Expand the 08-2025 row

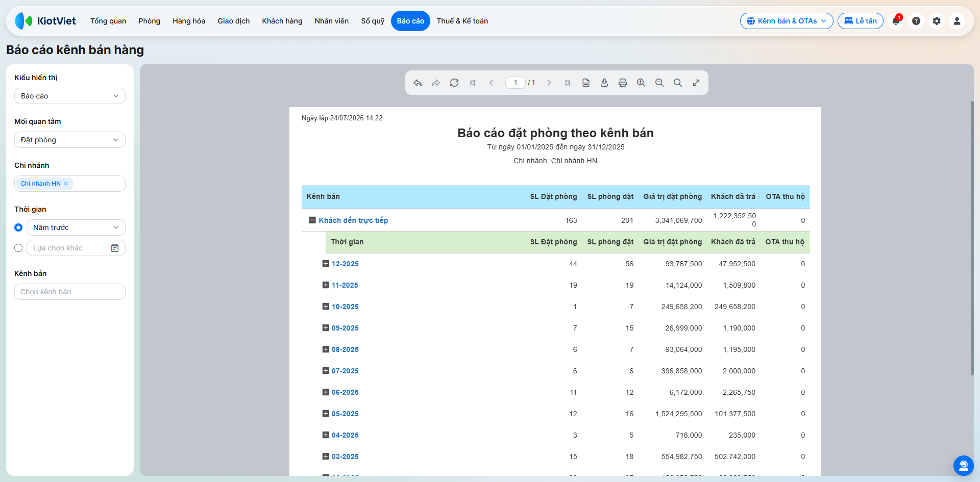click(x=326, y=349)
